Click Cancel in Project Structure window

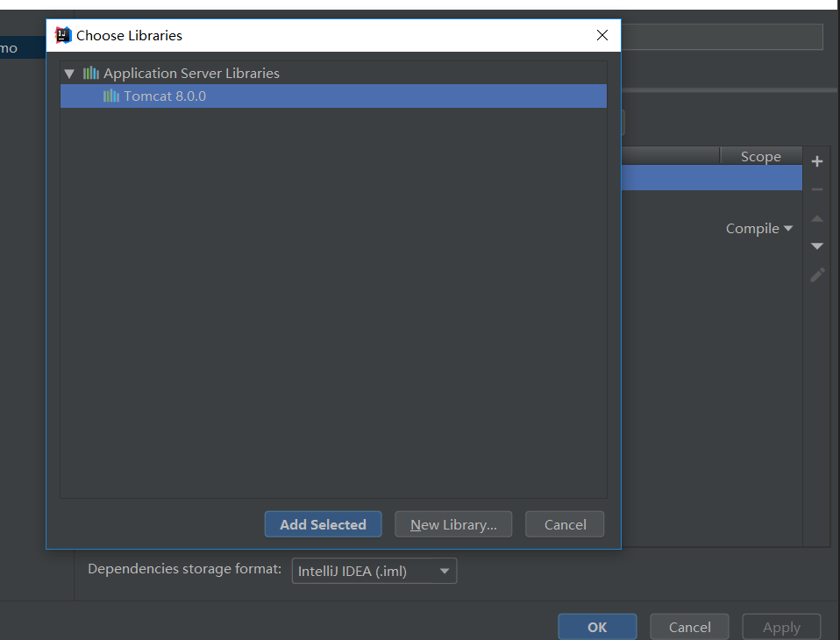click(689, 627)
